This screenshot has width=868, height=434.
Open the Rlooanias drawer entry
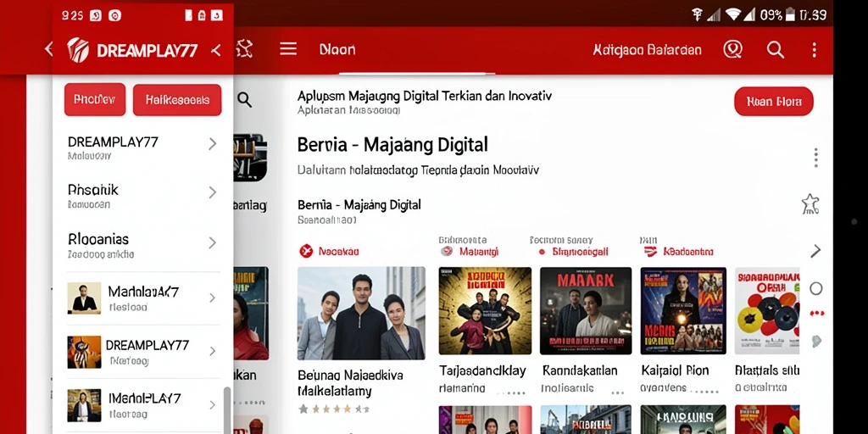pyautogui.click(x=142, y=246)
